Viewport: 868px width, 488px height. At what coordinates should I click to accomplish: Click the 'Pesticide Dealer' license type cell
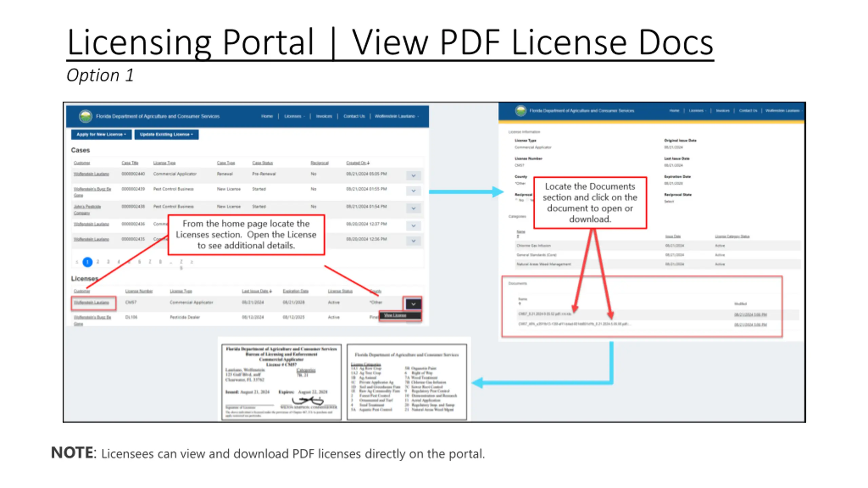click(185, 317)
